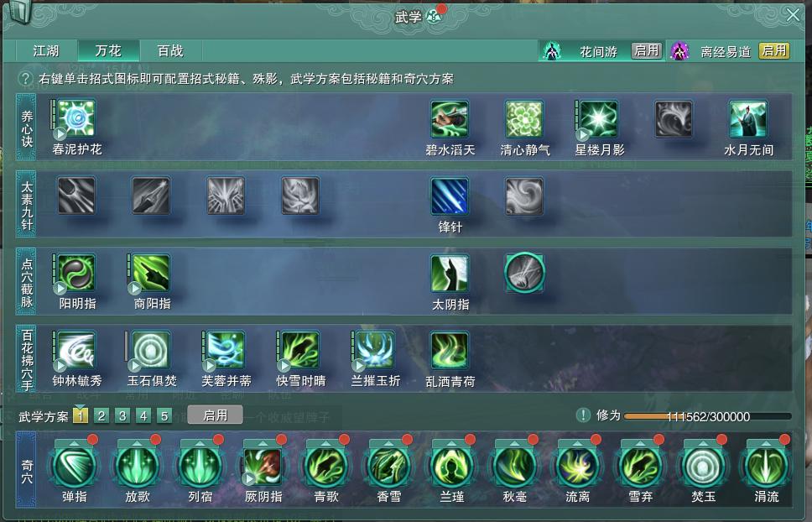Click the 水月无间 skill icon
812x522 pixels.
click(747, 119)
